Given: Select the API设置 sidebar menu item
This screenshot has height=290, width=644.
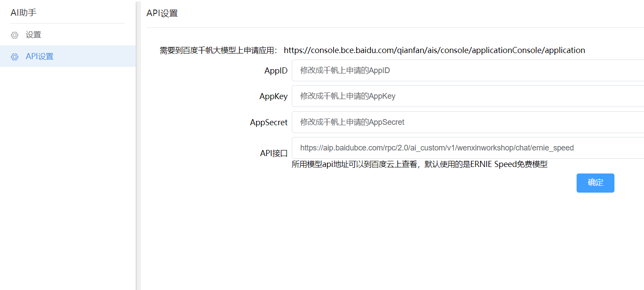Looking at the screenshot, I should pos(40,57).
